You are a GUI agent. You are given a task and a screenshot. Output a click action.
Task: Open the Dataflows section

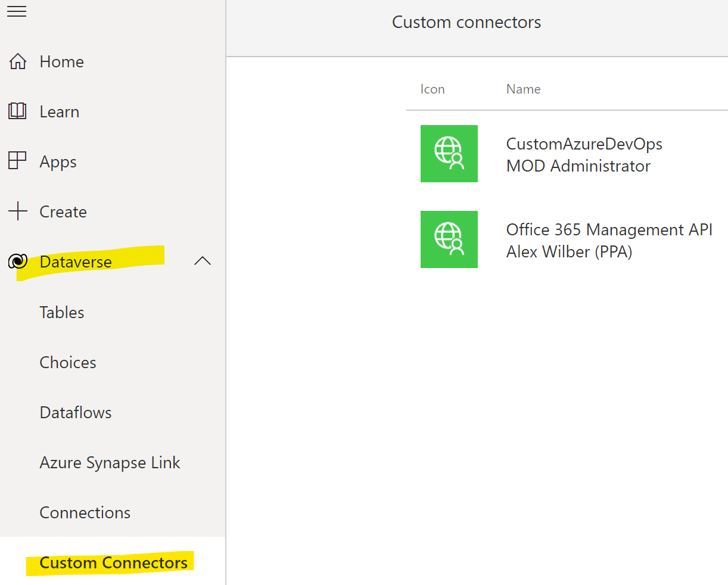[x=75, y=412]
